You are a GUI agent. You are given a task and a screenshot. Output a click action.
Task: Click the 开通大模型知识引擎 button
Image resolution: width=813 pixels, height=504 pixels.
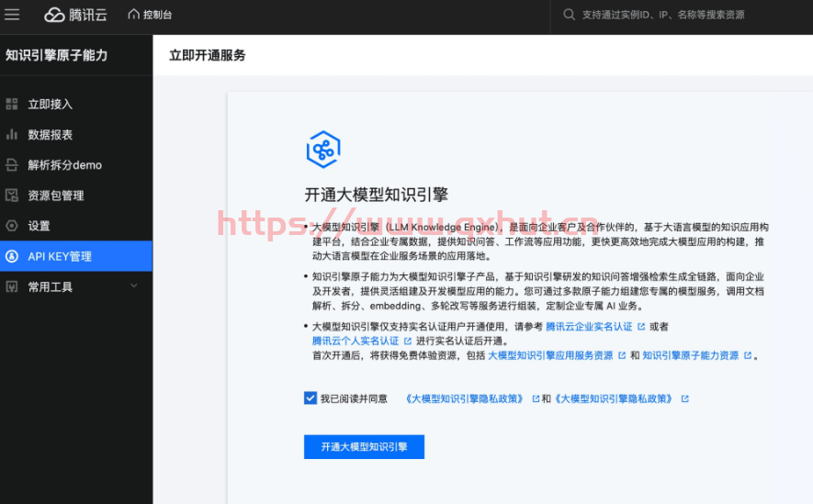364,447
